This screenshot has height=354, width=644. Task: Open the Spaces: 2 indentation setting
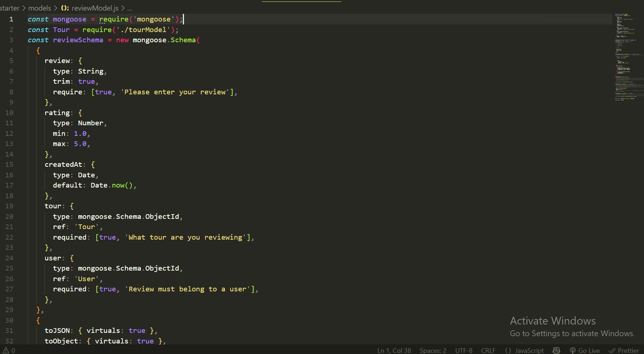tap(433, 350)
